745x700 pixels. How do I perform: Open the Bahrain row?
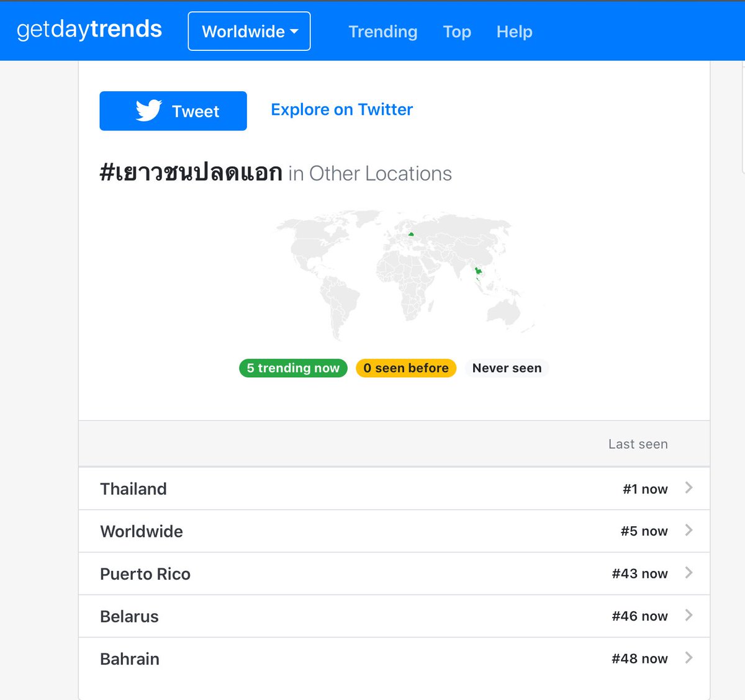tap(394, 659)
